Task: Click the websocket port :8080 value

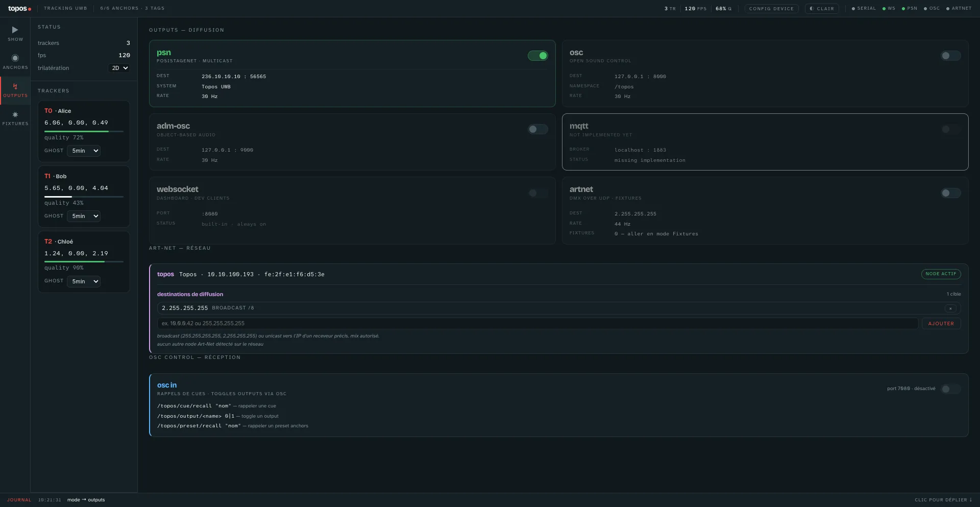Action: (210, 214)
